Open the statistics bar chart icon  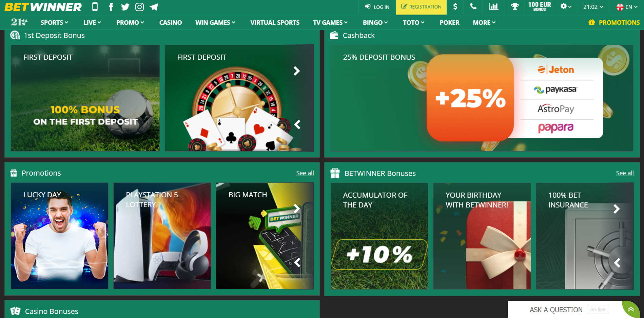494,6
